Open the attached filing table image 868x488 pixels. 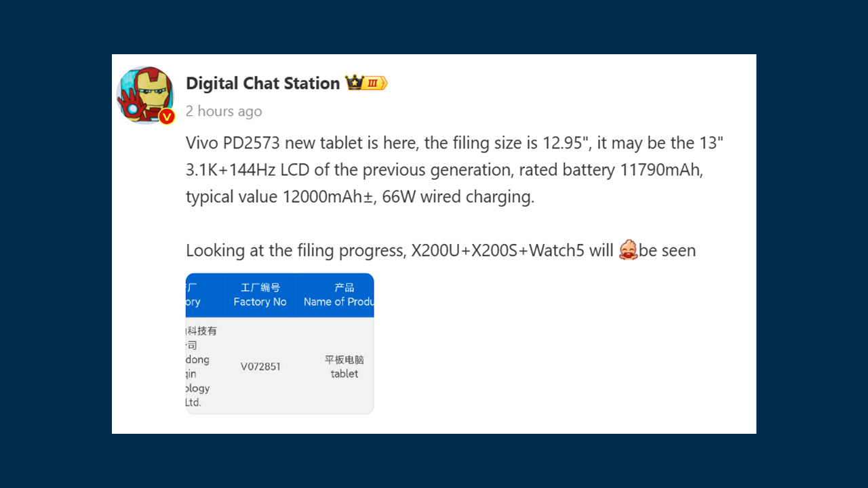(279, 343)
